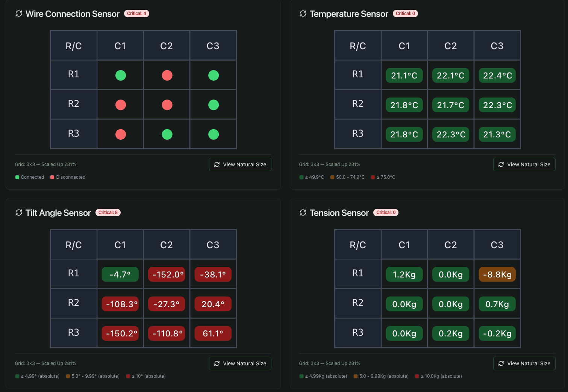Open natural size view for Temperature Sensor

[524, 164]
